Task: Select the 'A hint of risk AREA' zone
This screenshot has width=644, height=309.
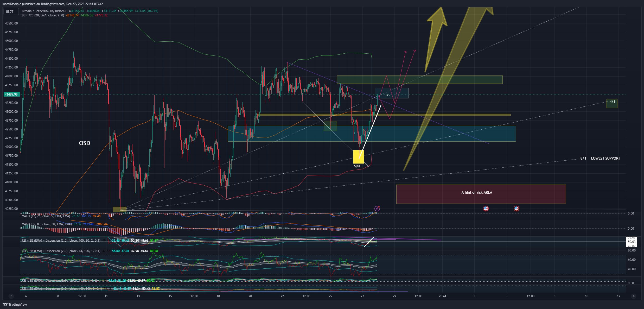Action: [481, 194]
